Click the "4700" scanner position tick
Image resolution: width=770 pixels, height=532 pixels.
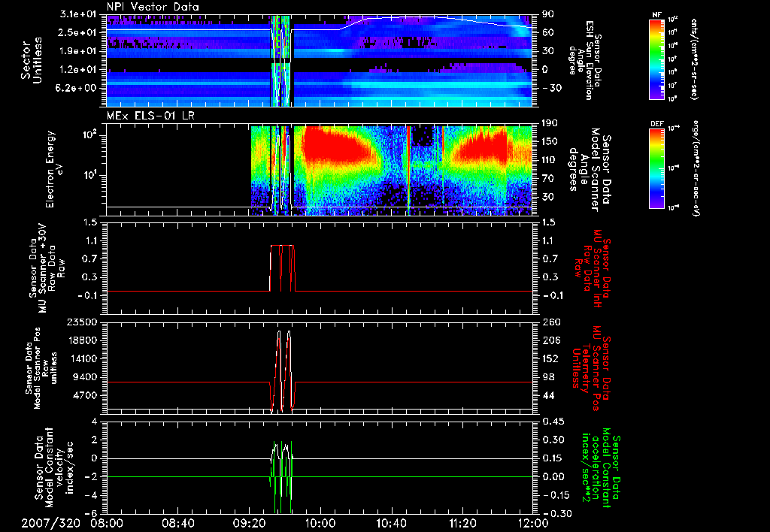85,395
